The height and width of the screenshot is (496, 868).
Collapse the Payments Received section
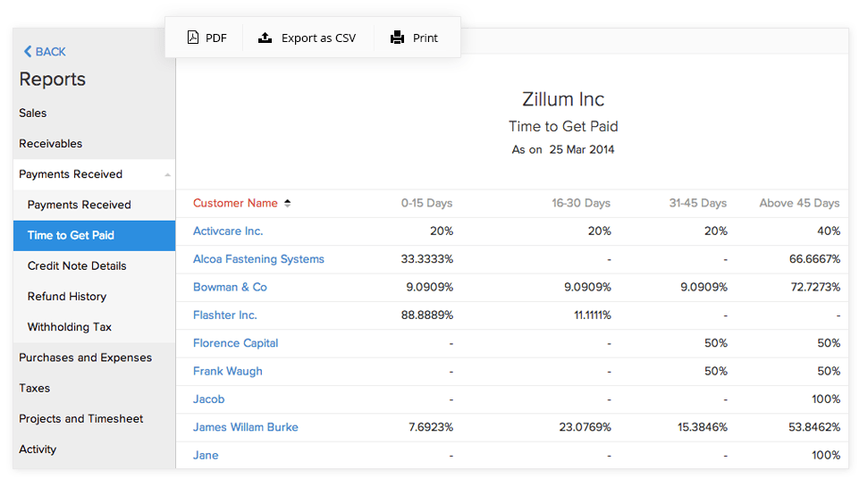pyautogui.click(x=167, y=174)
